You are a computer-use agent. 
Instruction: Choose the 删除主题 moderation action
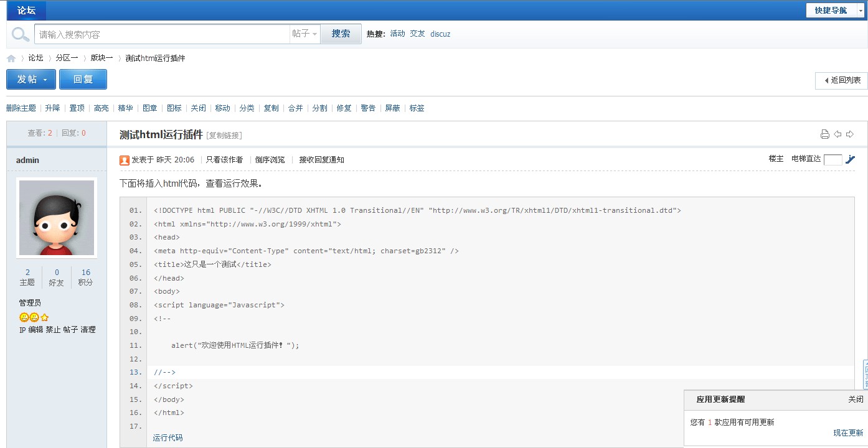click(x=21, y=108)
